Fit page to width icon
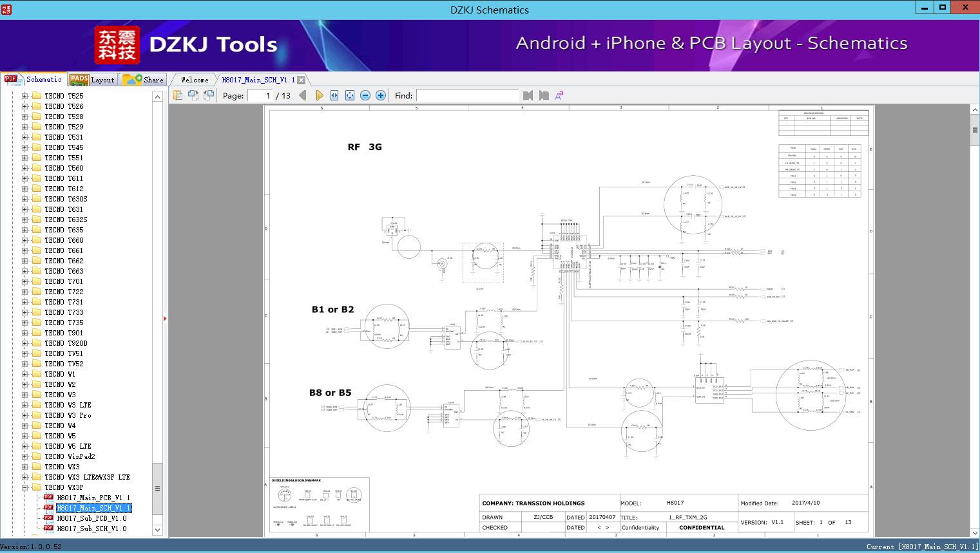980x553 pixels. [x=334, y=95]
